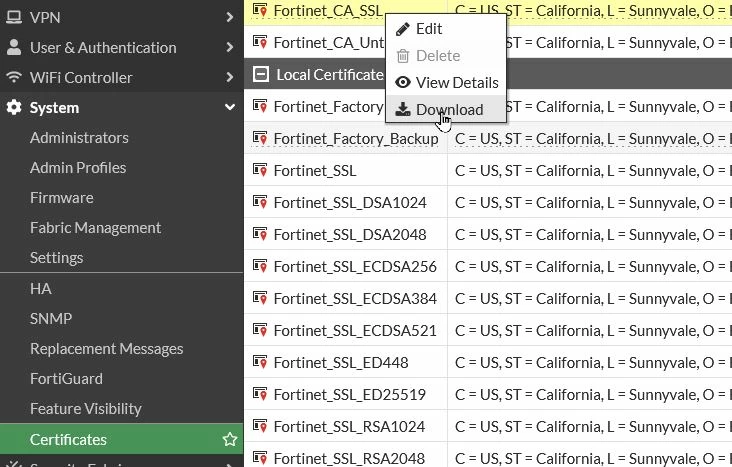Screen dimensions: 732x467
Task: Collapse the Local Certificate group toggle
Action: [260, 74]
